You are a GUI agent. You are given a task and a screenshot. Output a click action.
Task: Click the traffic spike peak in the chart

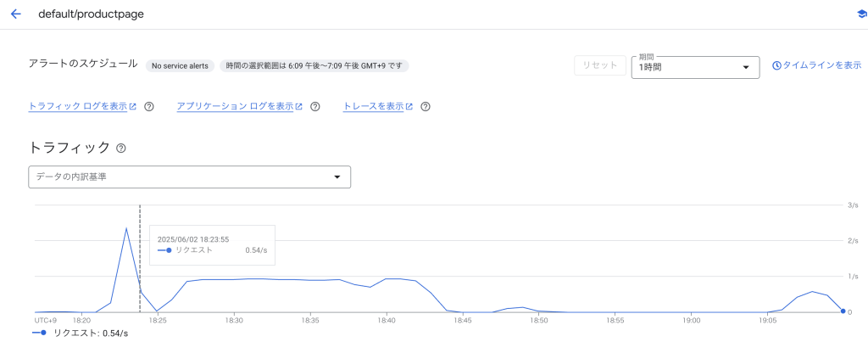point(126,228)
